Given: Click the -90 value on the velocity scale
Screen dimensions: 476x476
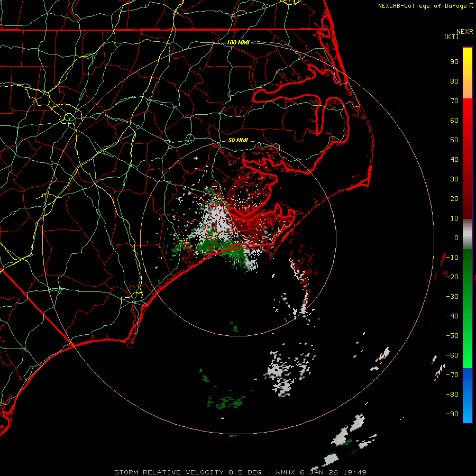Looking at the screenshot, I should click(x=452, y=414).
